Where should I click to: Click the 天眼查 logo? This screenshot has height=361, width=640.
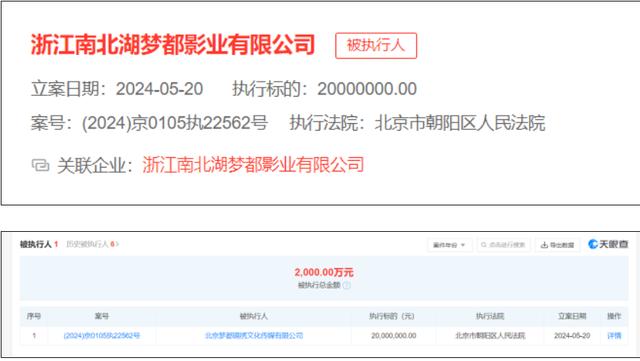[608, 244]
